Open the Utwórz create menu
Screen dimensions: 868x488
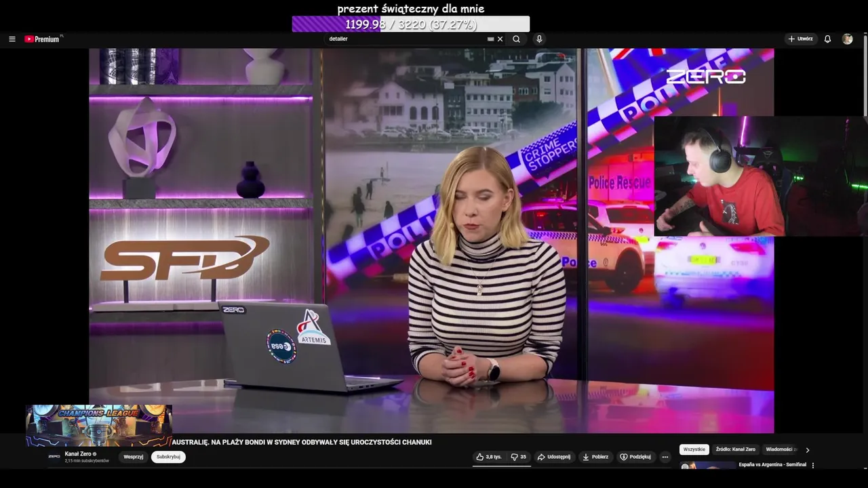click(800, 39)
